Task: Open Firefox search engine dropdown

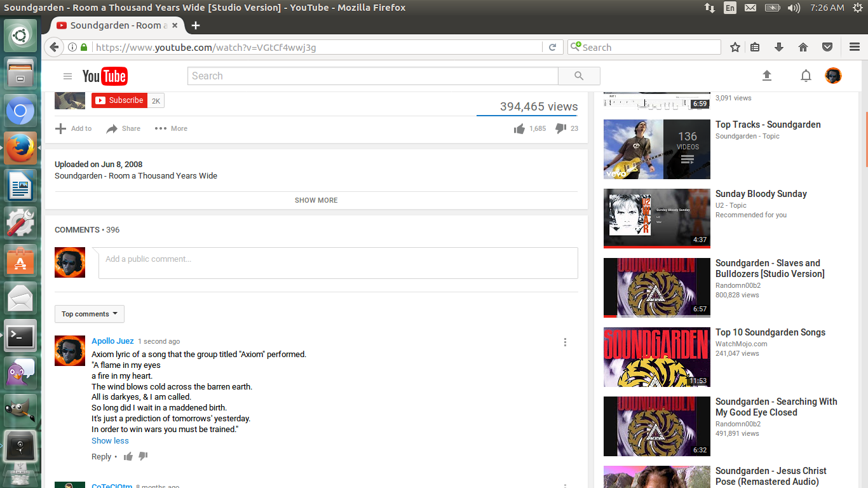Action: (x=576, y=47)
